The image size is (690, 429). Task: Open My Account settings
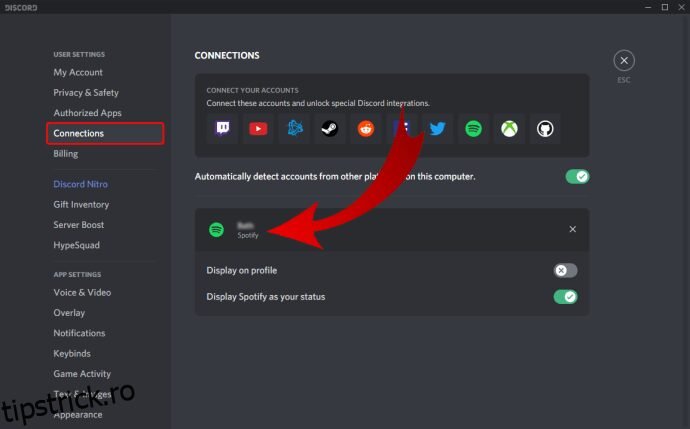pos(78,72)
